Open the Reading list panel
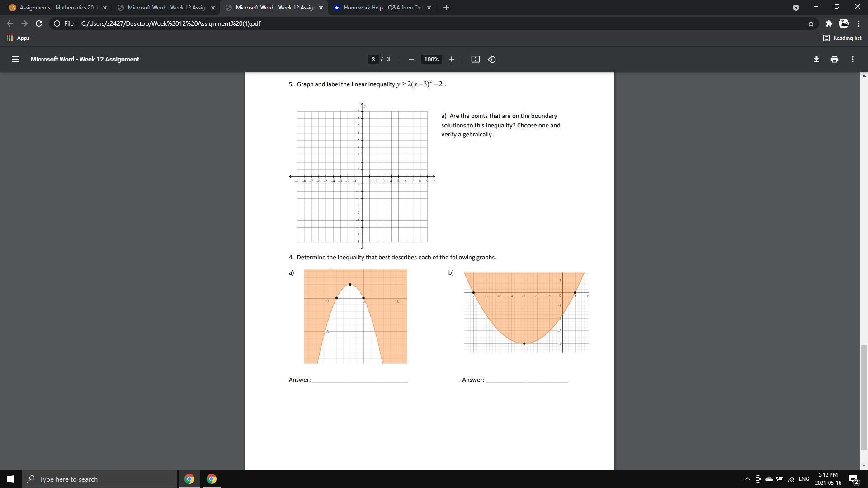 click(x=842, y=38)
